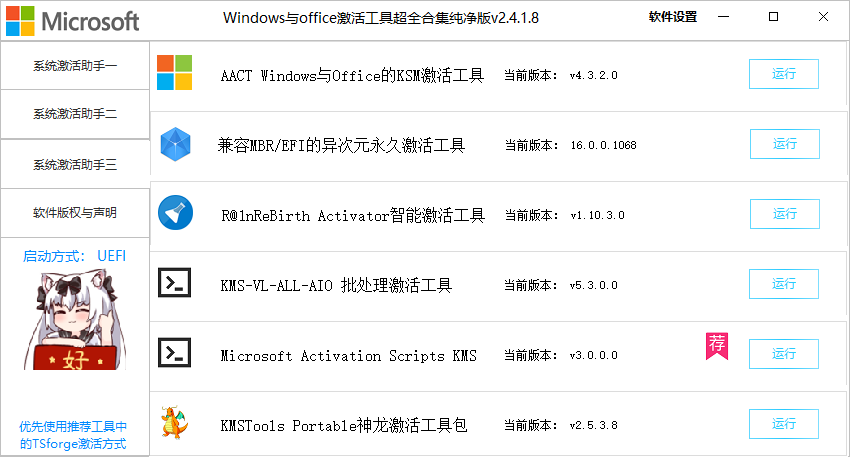Click the KMSTools orange dragon icon
The width and height of the screenshot is (850, 457).
[x=175, y=422]
